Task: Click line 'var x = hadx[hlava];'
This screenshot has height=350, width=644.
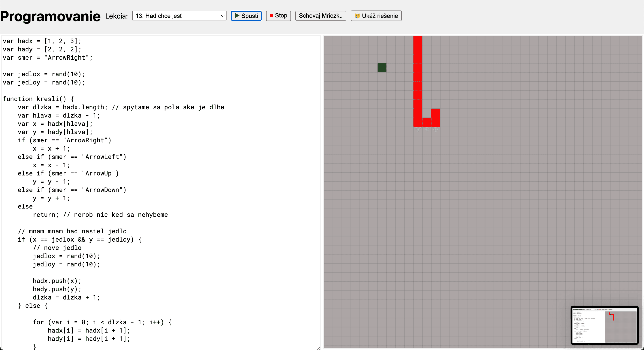Action: click(55, 124)
